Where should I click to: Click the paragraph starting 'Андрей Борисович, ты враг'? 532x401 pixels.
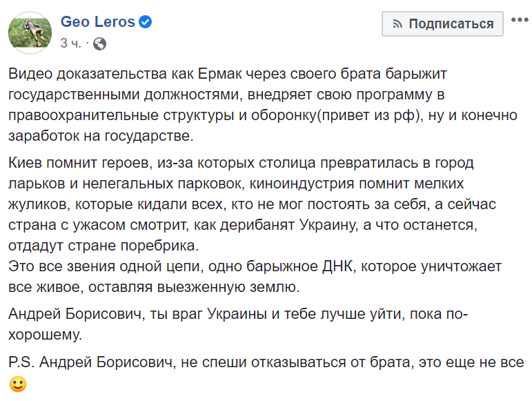coord(238,324)
